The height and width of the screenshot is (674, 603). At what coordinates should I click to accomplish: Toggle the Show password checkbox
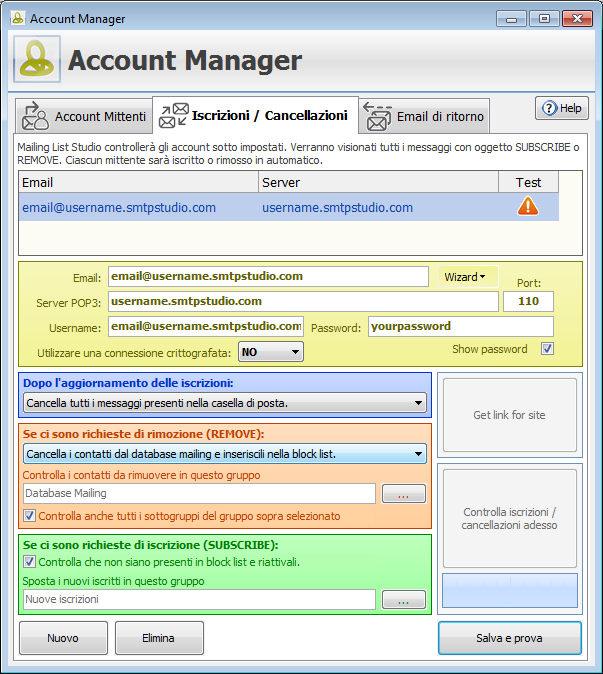click(x=547, y=349)
